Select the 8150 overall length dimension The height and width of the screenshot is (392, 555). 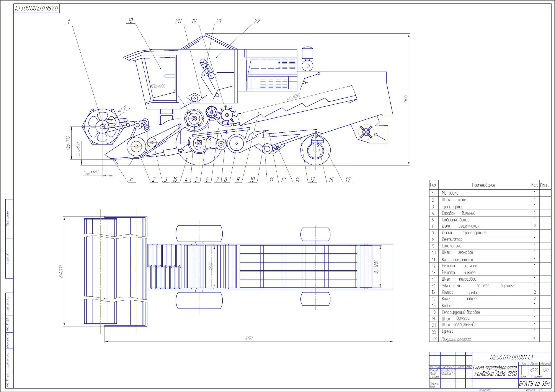[248, 339]
